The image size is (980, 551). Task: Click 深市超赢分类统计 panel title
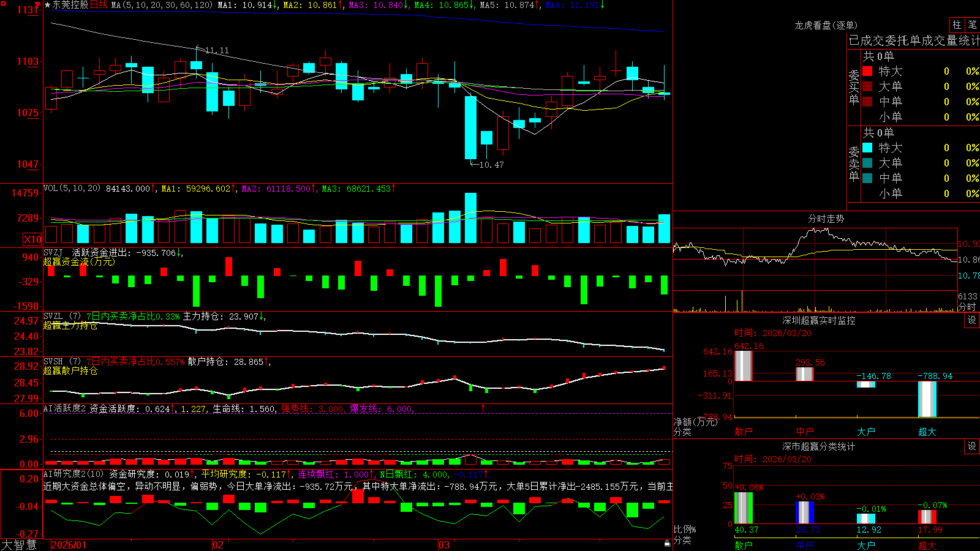pyautogui.click(x=819, y=446)
